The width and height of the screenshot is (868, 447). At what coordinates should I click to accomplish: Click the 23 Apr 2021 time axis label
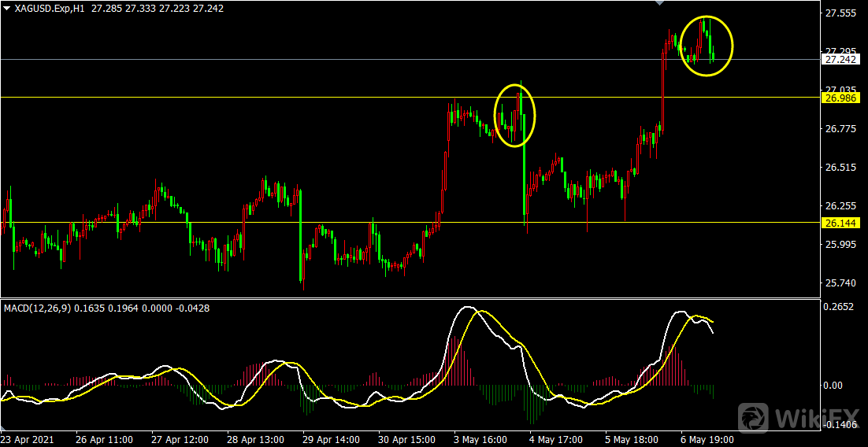[x=30, y=439]
